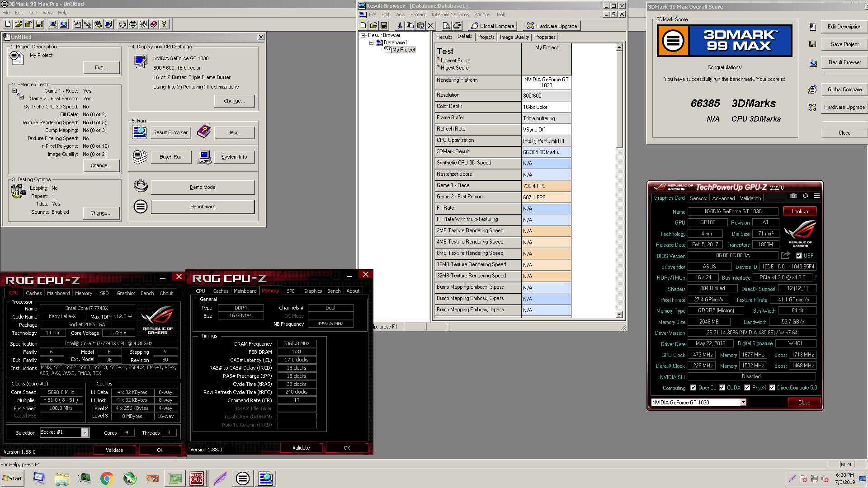
Task: Click Save Project button in score window
Action: point(844,44)
